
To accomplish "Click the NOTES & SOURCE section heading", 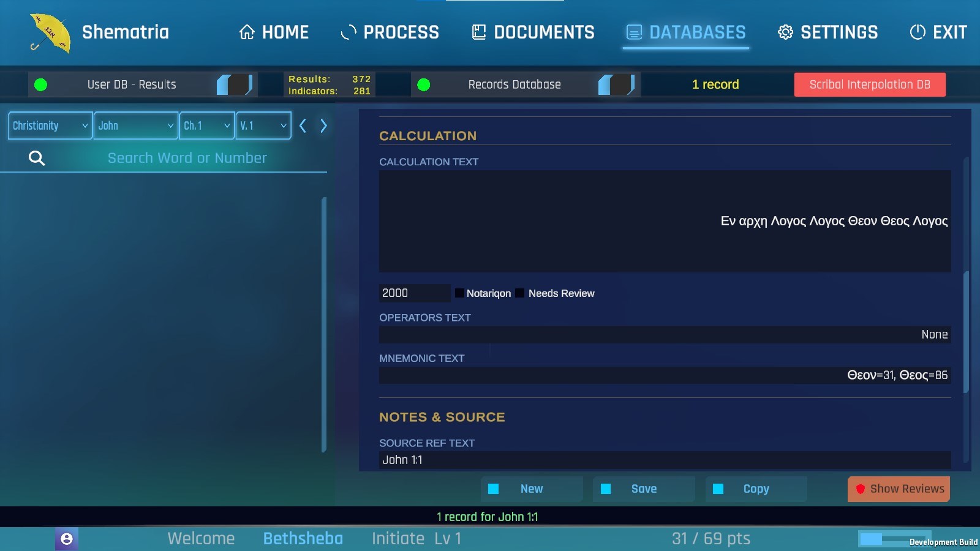I will [442, 417].
